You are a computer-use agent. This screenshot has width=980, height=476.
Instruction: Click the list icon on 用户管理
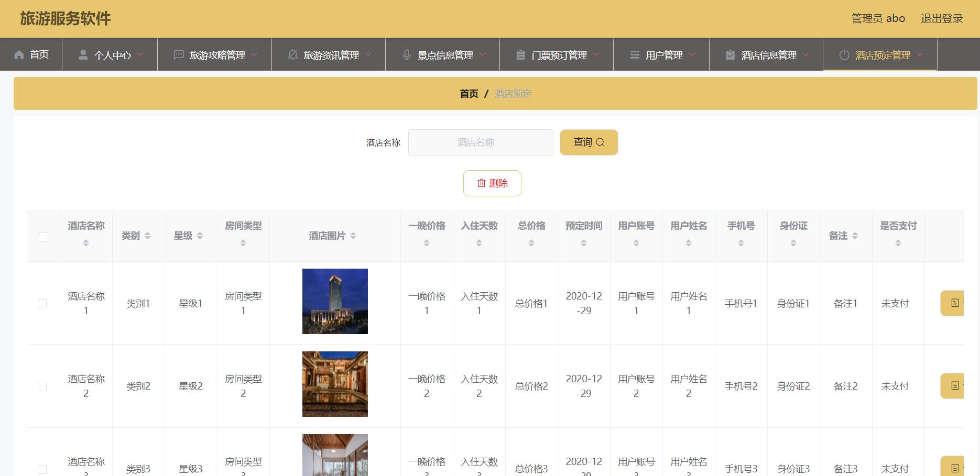pyautogui.click(x=635, y=54)
